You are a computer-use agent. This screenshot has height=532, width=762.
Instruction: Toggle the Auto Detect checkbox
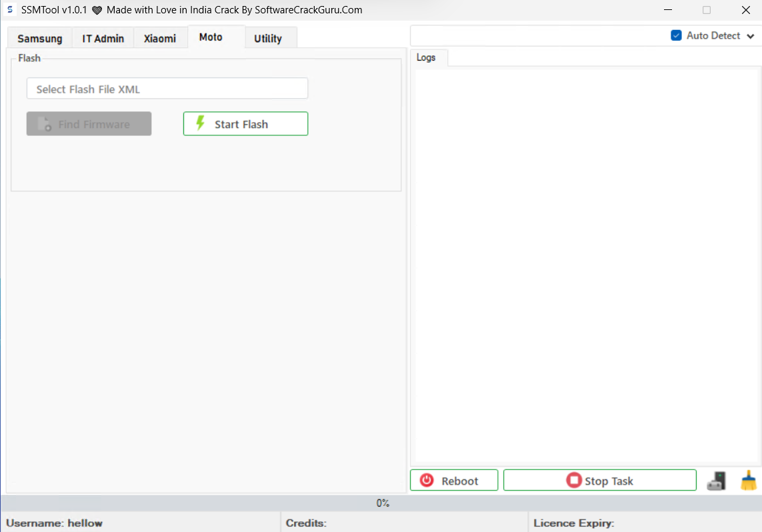coord(676,35)
